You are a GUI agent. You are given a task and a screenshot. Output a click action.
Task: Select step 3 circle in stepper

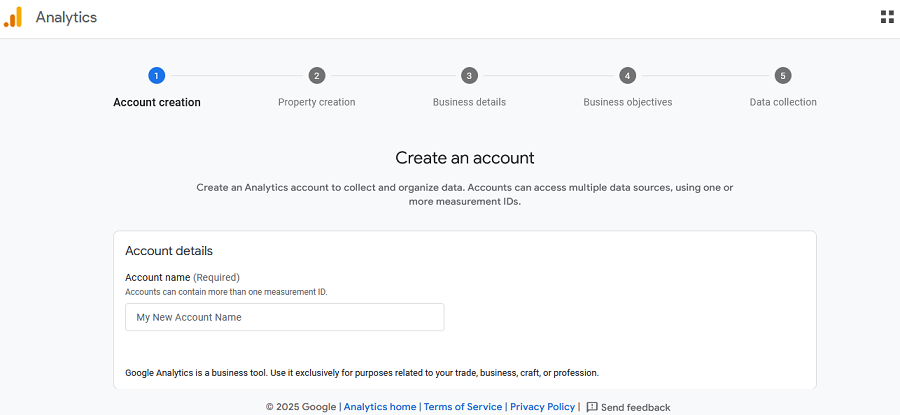tap(469, 75)
